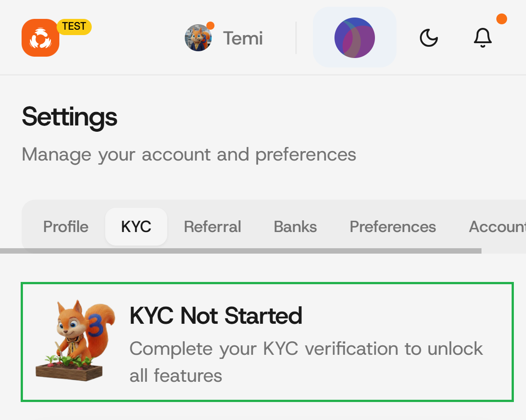The height and width of the screenshot is (420, 526).
Task: Go to the Banks tab
Action: coord(295,227)
